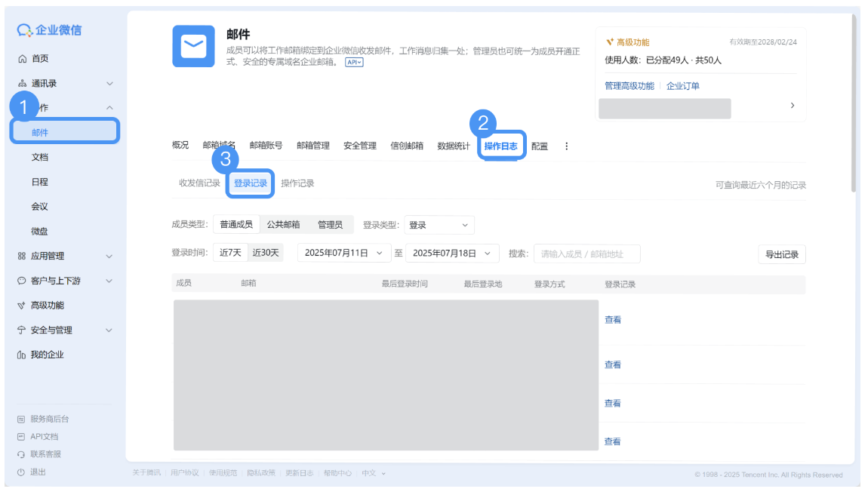This screenshot has width=868, height=498.
Task: Click the 企业微信 logo
Action: pyautogui.click(x=49, y=30)
